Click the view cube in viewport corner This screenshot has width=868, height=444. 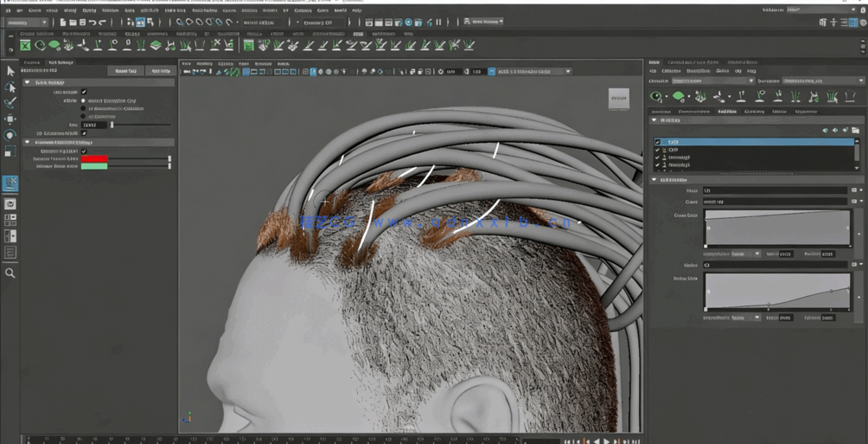[618, 98]
